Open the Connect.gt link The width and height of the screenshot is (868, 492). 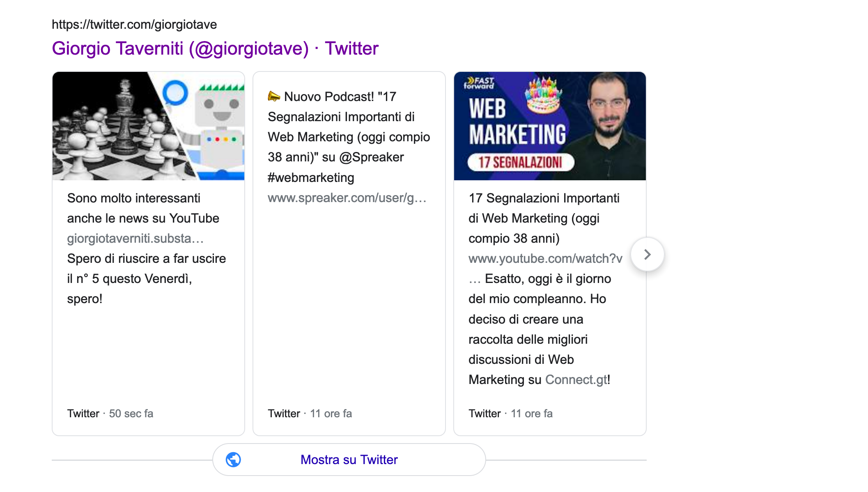(576, 380)
